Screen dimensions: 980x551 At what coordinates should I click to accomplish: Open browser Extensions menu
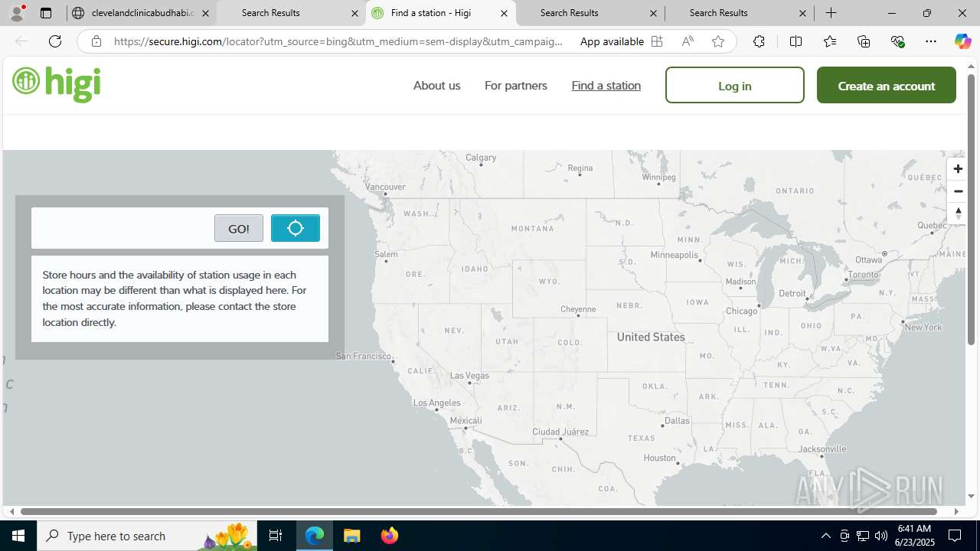pyautogui.click(x=759, y=41)
